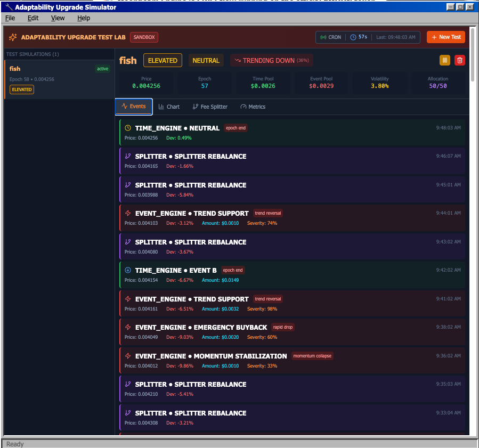Click the SANDBOX badge in the header
Viewport: 479px width, 448px height.
144,37
